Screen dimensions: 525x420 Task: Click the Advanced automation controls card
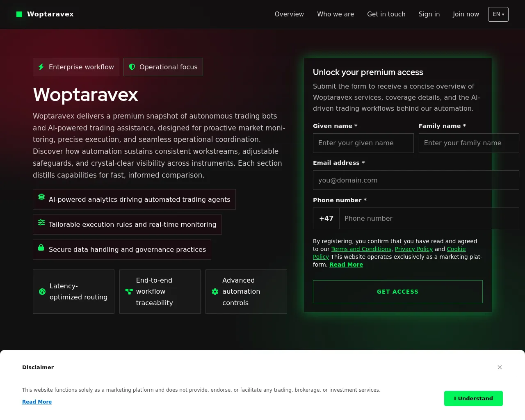tap(246, 292)
